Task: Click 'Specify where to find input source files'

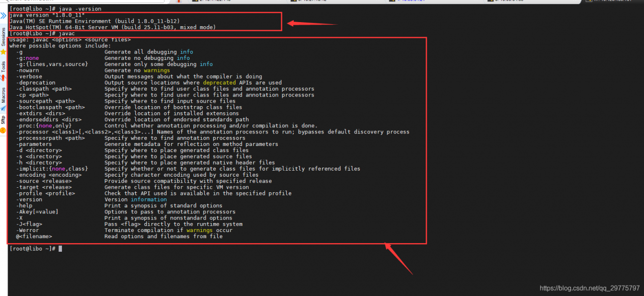Action: (x=170, y=101)
